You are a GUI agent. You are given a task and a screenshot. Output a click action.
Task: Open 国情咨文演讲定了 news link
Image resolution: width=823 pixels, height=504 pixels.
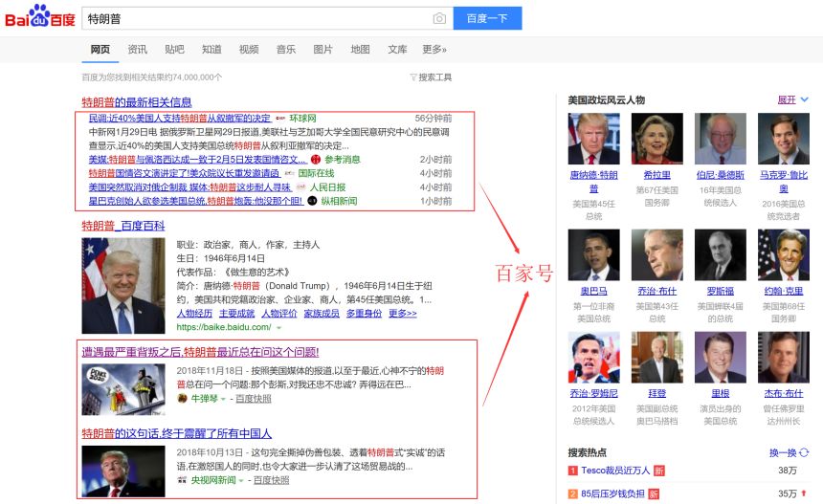[184, 173]
